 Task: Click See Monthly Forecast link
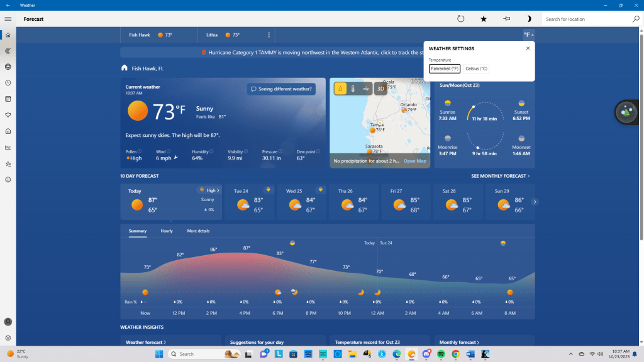tap(500, 176)
